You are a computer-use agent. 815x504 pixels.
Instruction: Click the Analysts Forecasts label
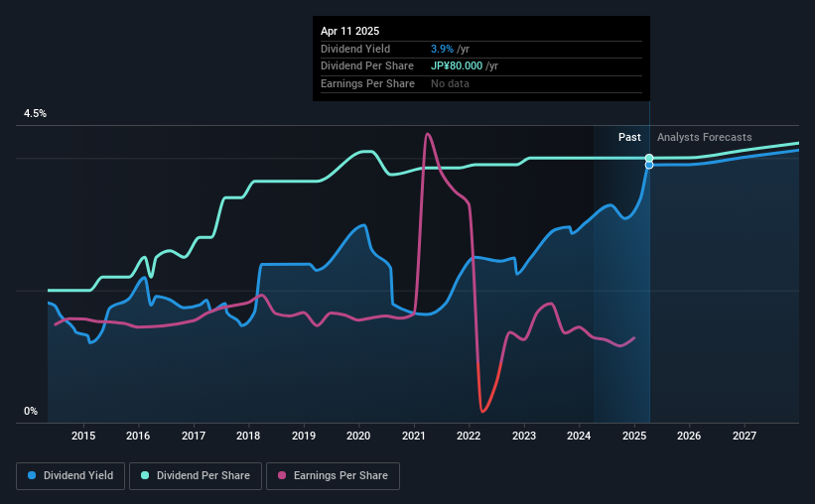point(704,137)
